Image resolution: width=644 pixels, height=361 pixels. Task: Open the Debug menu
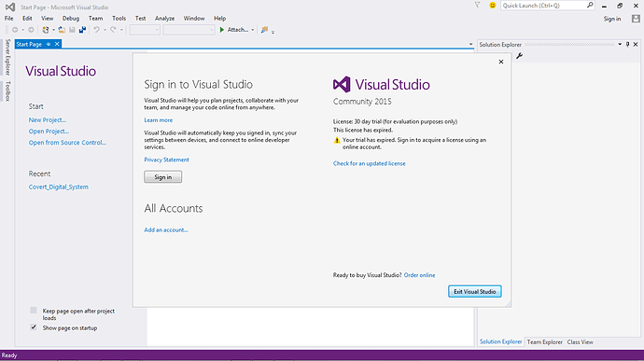71,18
